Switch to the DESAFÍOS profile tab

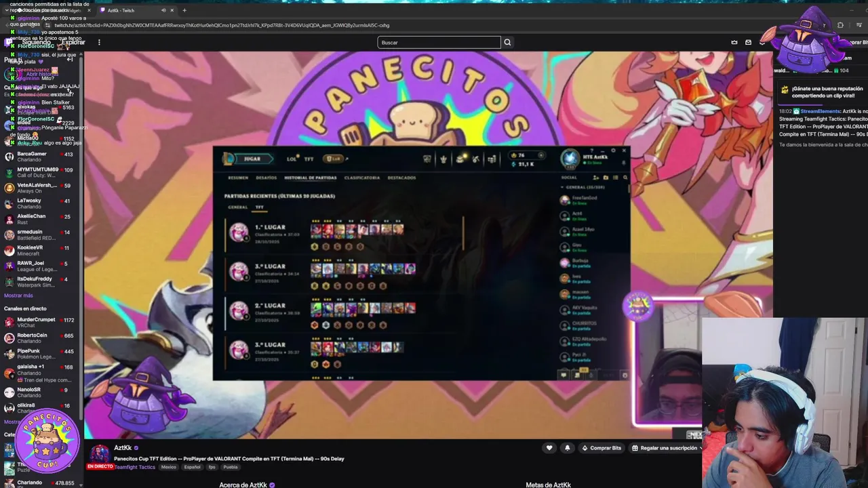[x=266, y=178]
